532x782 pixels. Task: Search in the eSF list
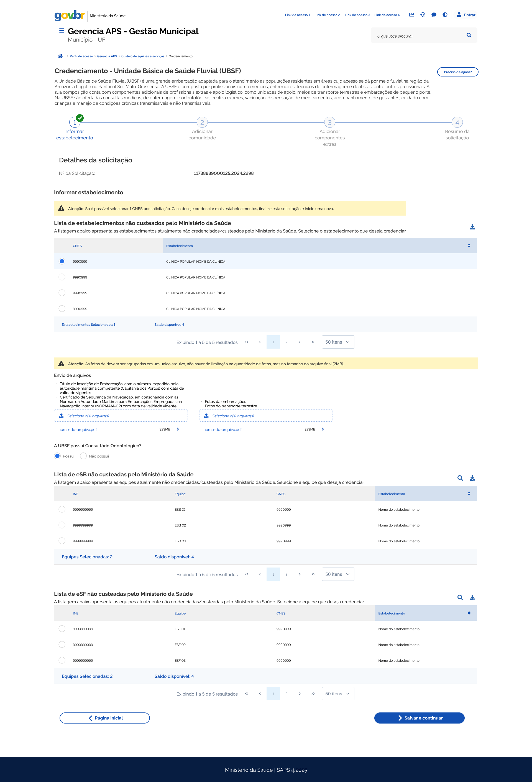460,598
